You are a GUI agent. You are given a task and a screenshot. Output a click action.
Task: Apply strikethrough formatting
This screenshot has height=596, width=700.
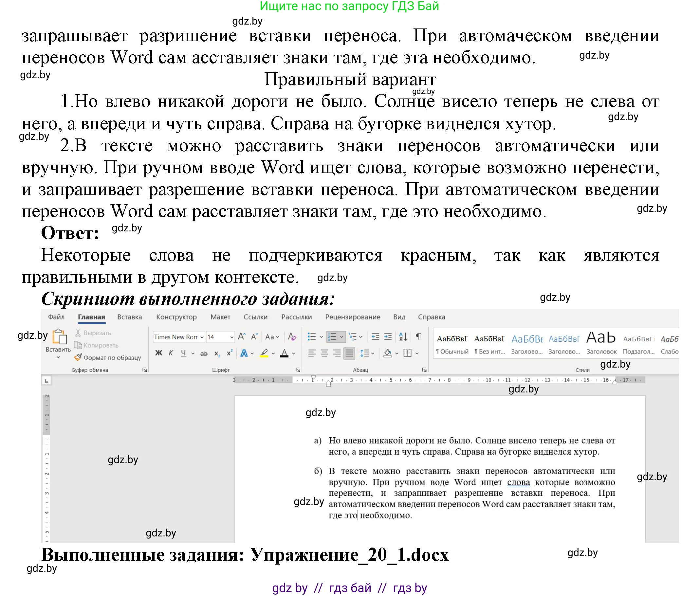coord(204,353)
